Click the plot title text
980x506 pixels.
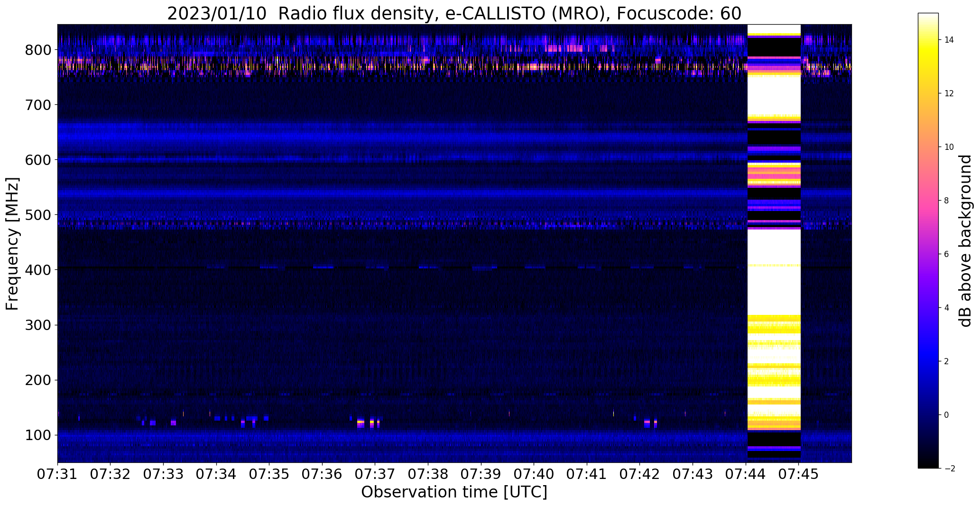[454, 13]
